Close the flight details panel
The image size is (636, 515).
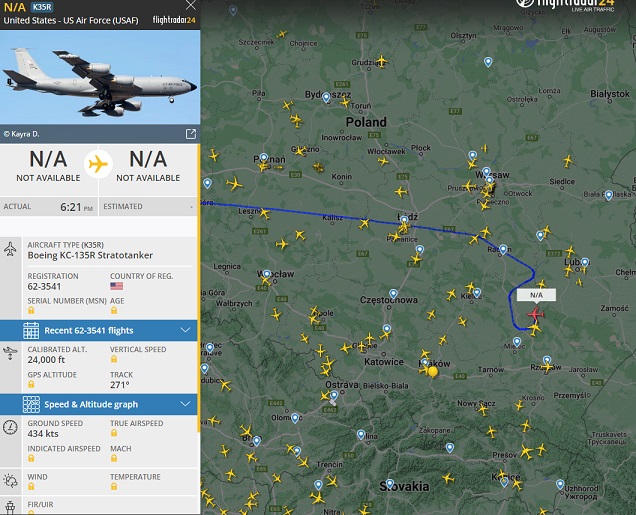coord(191,5)
